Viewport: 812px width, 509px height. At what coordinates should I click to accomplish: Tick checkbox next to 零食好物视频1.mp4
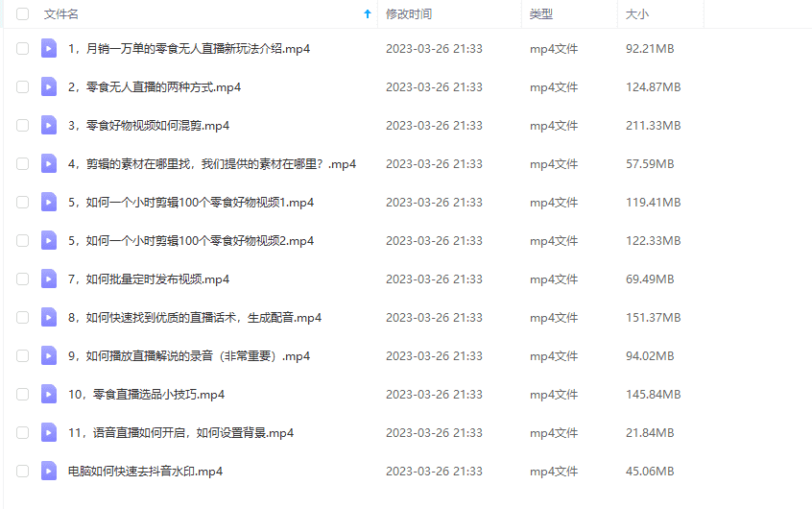pos(22,202)
